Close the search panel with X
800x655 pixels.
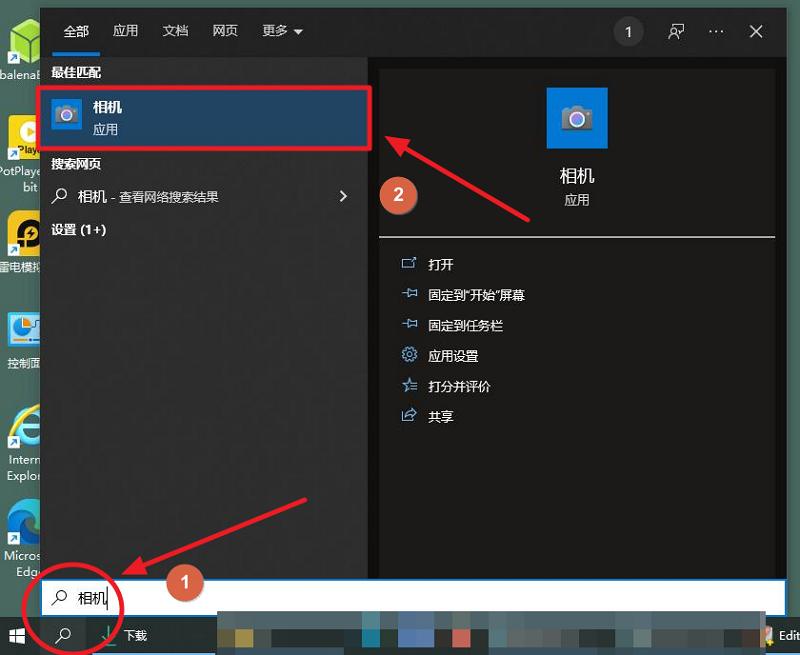pos(756,32)
